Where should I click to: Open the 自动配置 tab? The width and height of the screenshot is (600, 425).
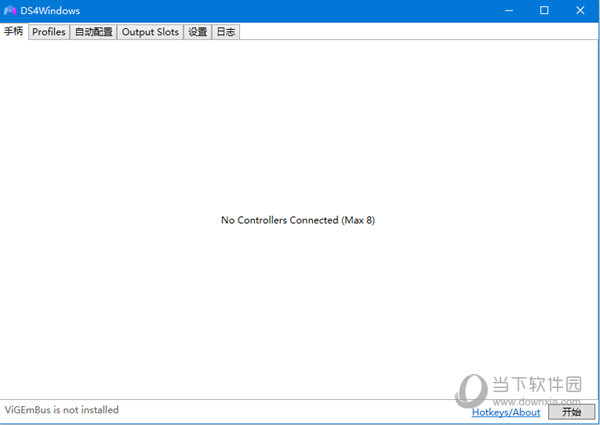pyautogui.click(x=93, y=32)
